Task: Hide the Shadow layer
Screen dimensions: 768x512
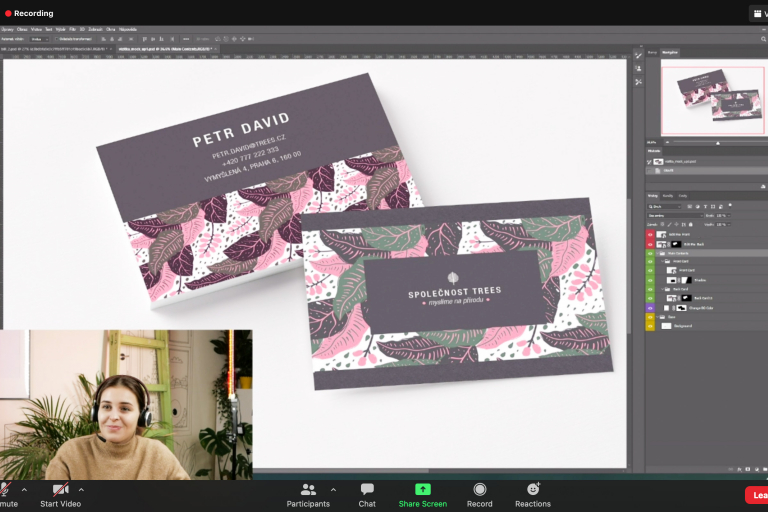Action: tap(650, 280)
